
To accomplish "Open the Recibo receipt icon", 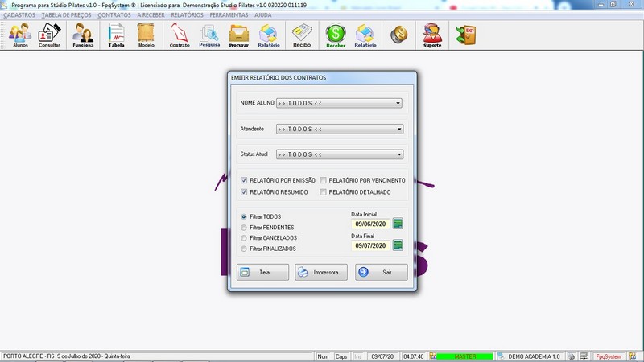I will (x=302, y=35).
